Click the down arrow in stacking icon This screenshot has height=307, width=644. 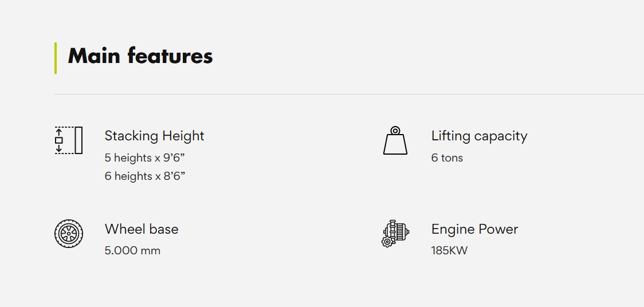58,148
